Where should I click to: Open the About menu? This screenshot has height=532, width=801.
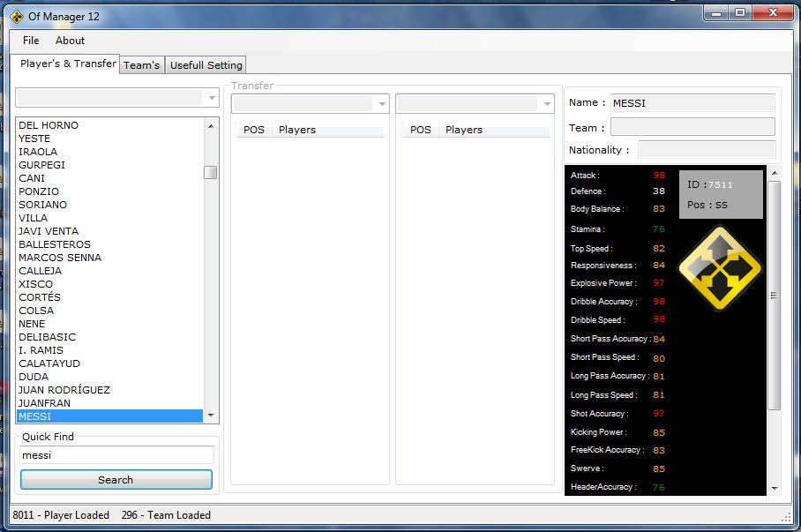click(x=71, y=41)
